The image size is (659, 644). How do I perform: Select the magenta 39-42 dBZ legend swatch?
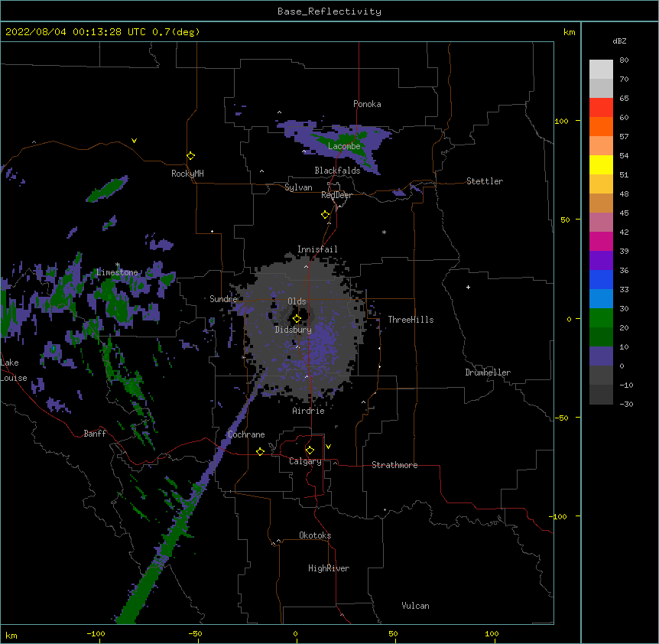tap(601, 241)
